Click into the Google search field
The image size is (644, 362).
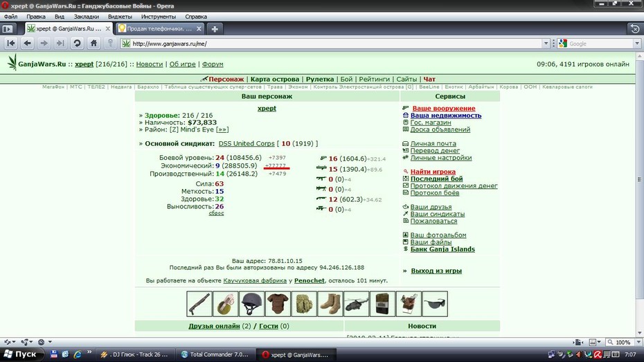[x=600, y=44]
